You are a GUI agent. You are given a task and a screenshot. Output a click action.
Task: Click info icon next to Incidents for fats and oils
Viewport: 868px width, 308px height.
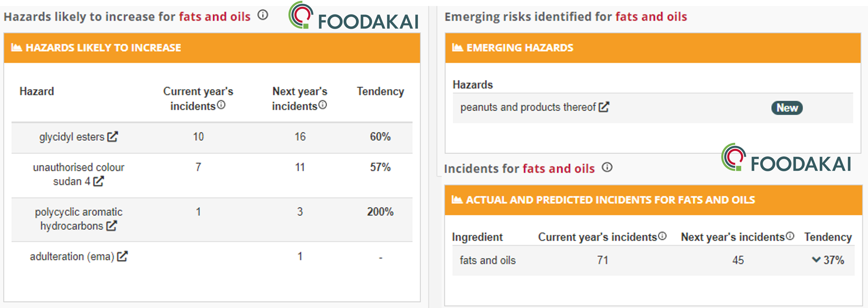607,167
